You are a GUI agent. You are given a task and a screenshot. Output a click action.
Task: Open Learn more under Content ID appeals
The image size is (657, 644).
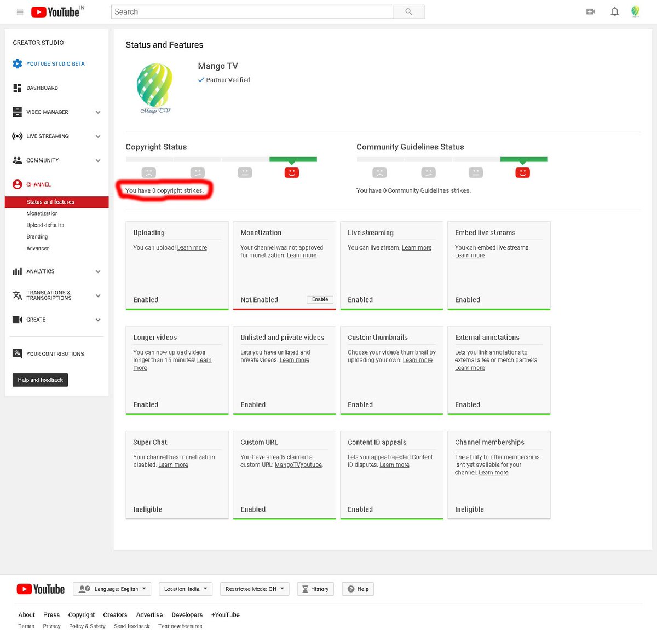(x=395, y=465)
